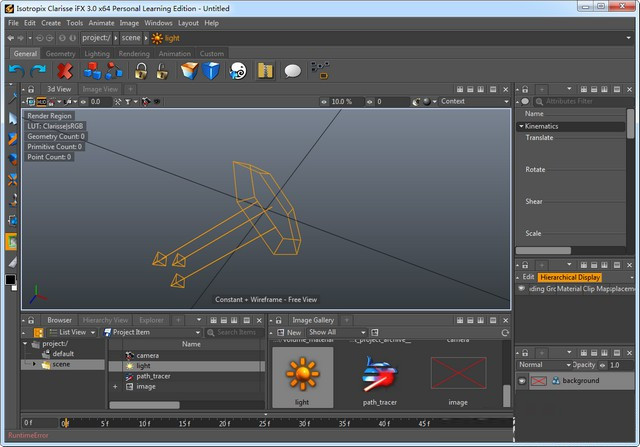Switch to the Rendering shelf tab
The image size is (640, 447).
click(134, 53)
